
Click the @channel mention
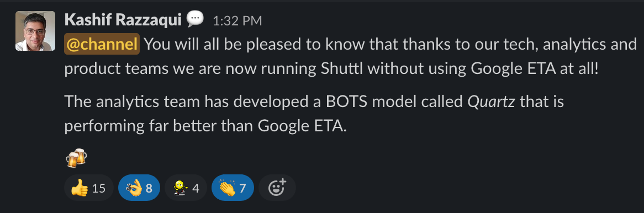coord(102,44)
